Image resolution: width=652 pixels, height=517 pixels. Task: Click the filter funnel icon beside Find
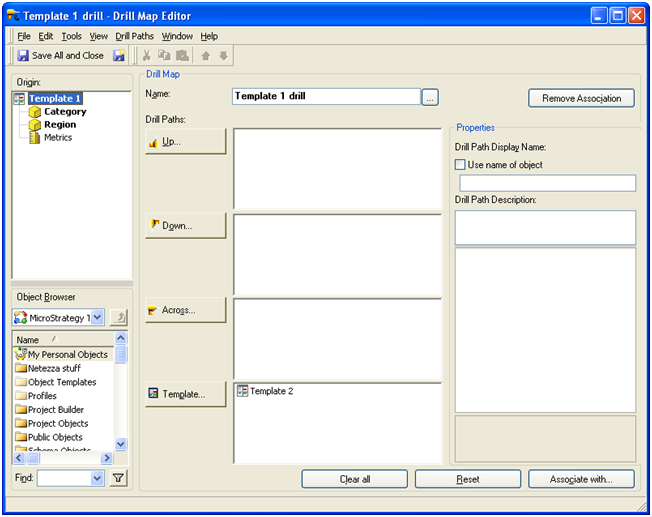pyautogui.click(x=118, y=479)
